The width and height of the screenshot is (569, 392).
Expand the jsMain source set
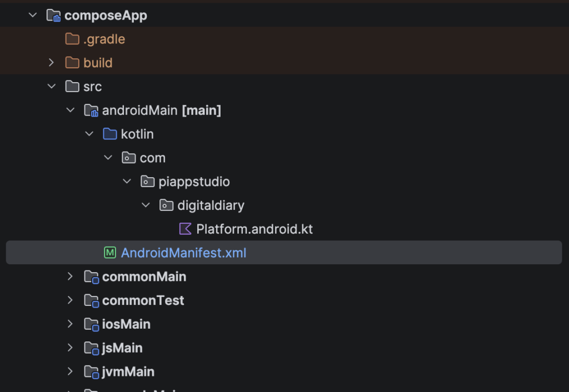tap(70, 348)
